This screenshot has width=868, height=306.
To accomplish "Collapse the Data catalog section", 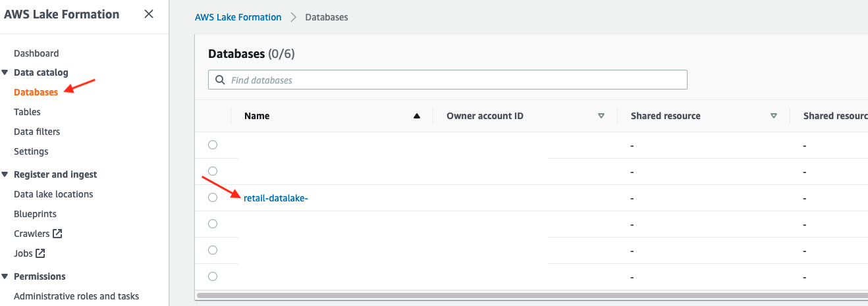I will click(x=5, y=72).
